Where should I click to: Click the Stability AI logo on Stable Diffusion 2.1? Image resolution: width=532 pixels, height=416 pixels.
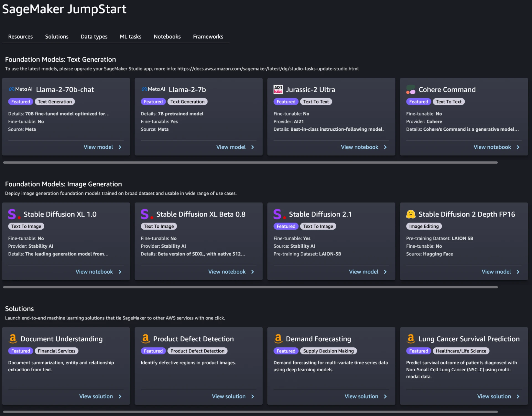pyautogui.click(x=279, y=214)
